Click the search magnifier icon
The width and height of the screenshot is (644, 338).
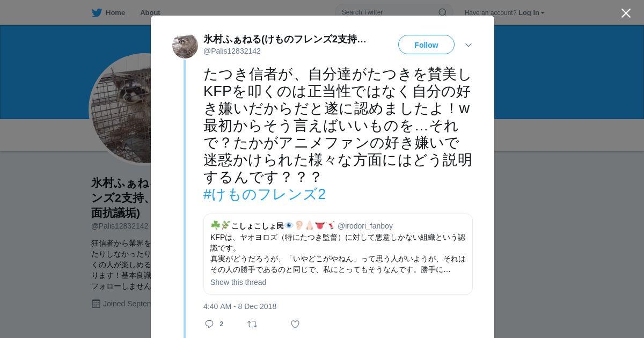pos(442,12)
